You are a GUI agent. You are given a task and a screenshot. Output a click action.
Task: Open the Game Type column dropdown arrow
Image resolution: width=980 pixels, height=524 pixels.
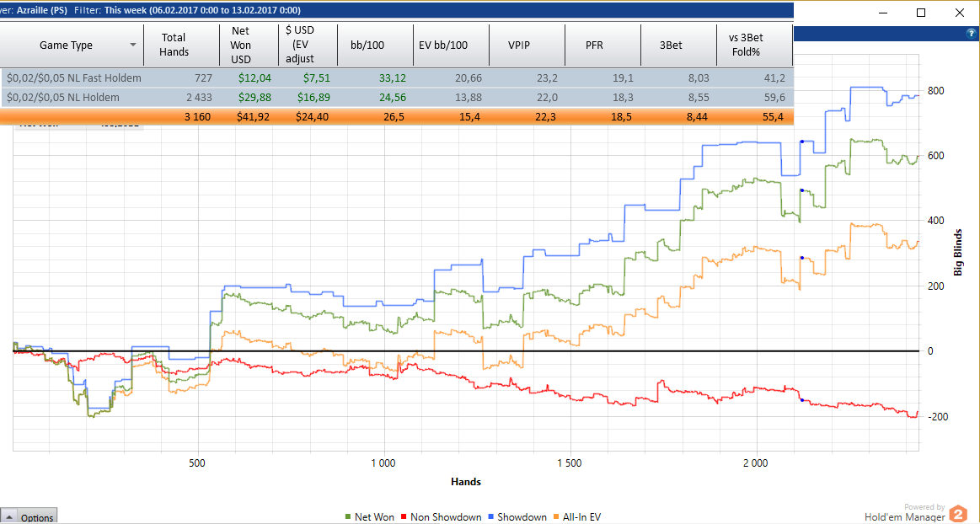pos(133,45)
